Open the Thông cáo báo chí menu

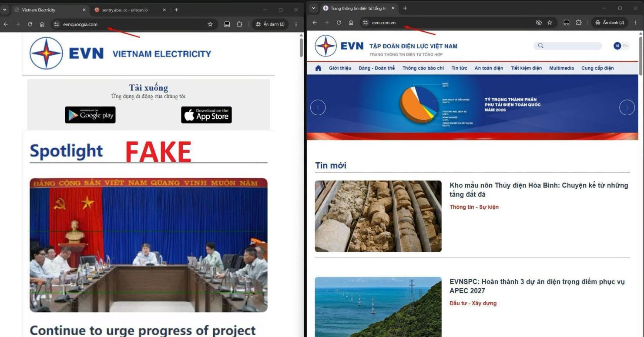pyautogui.click(x=423, y=68)
